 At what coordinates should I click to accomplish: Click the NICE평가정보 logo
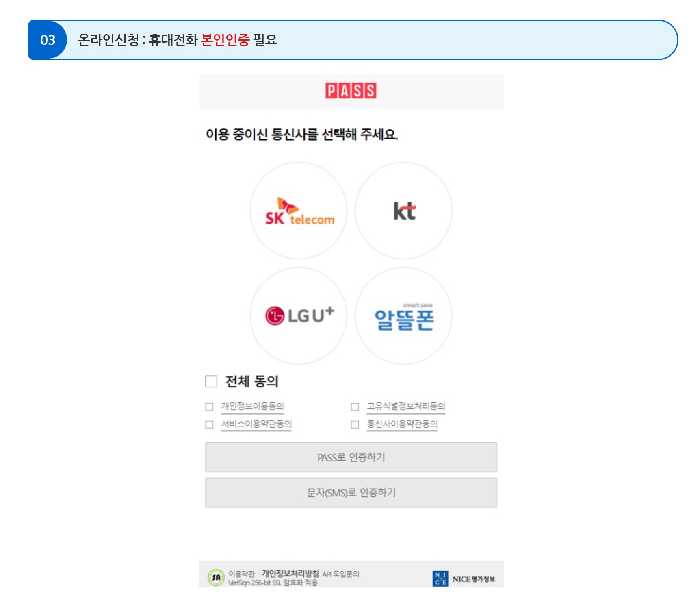pyautogui.click(x=464, y=579)
